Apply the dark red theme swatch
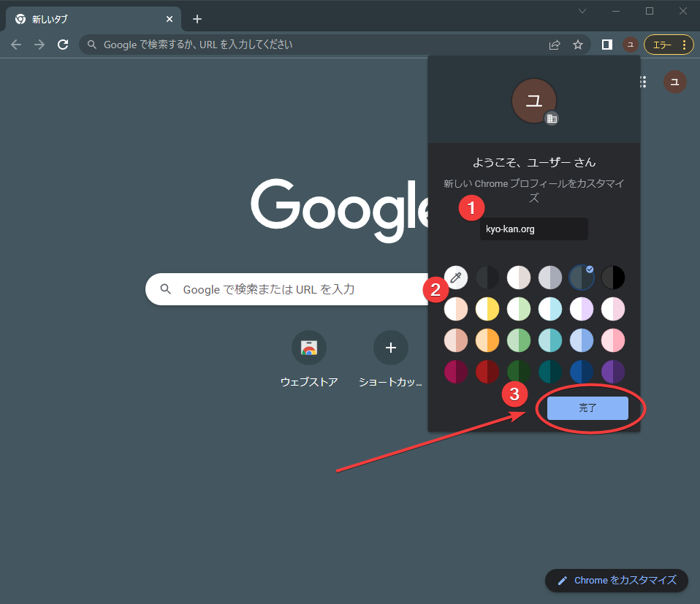 click(487, 372)
